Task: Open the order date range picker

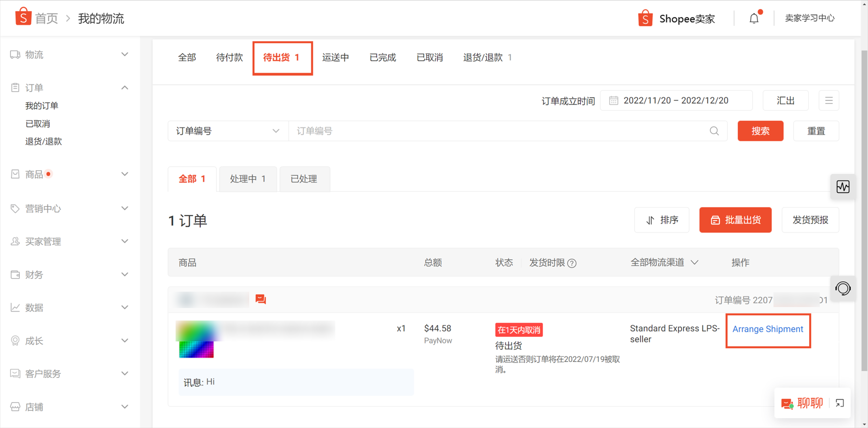Action: coord(676,101)
